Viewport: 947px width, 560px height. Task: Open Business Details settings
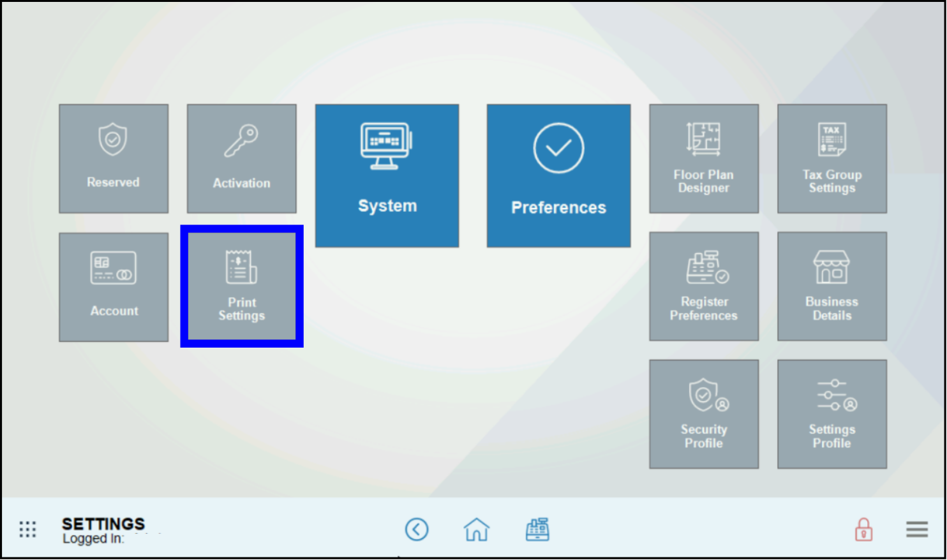[831, 286]
